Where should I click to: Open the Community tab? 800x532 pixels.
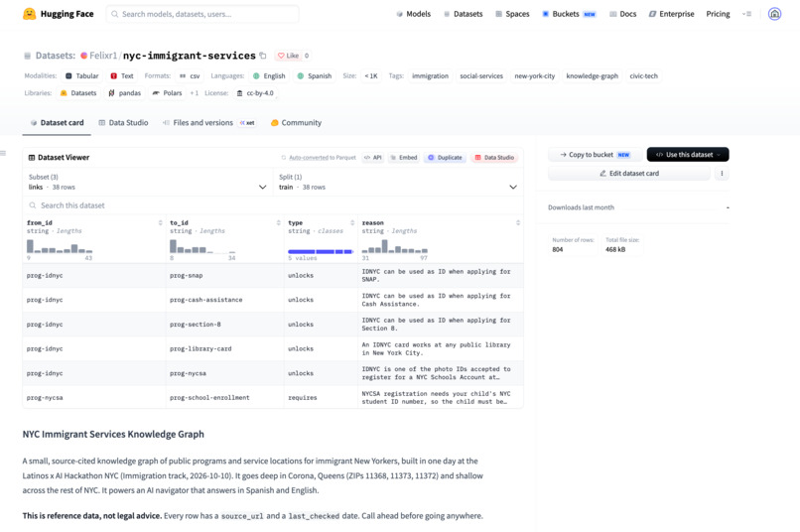pyautogui.click(x=296, y=122)
